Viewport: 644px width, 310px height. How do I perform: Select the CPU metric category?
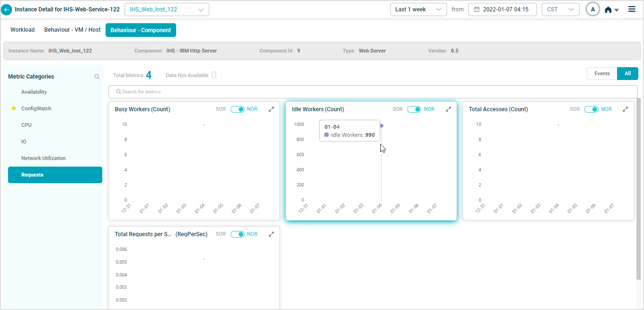[27, 125]
